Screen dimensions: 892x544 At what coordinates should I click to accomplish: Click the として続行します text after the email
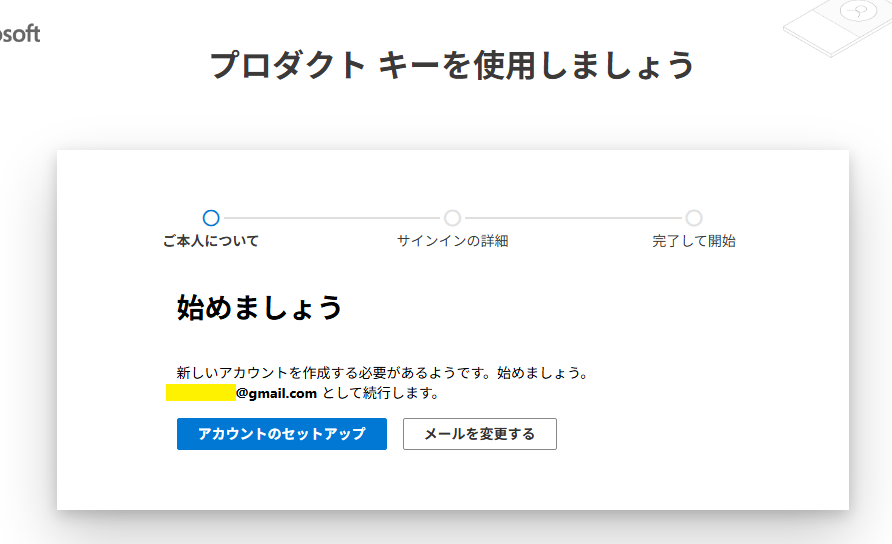tap(381, 393)
